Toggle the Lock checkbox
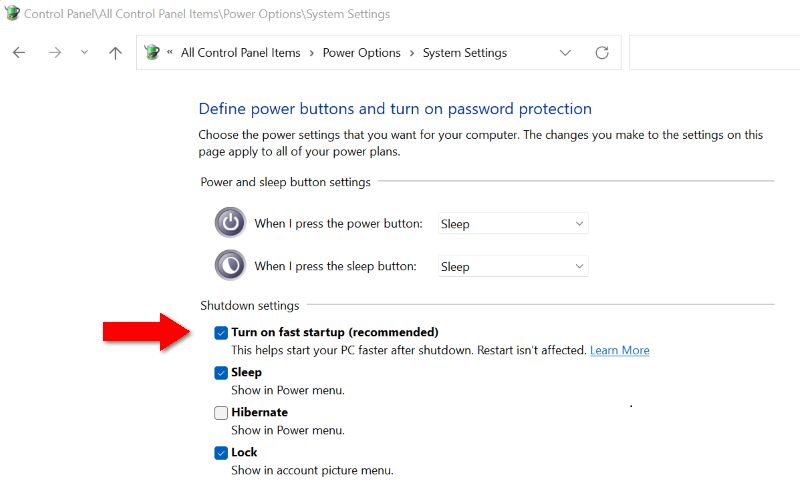 pyautogui.click(x=221, y=453)
